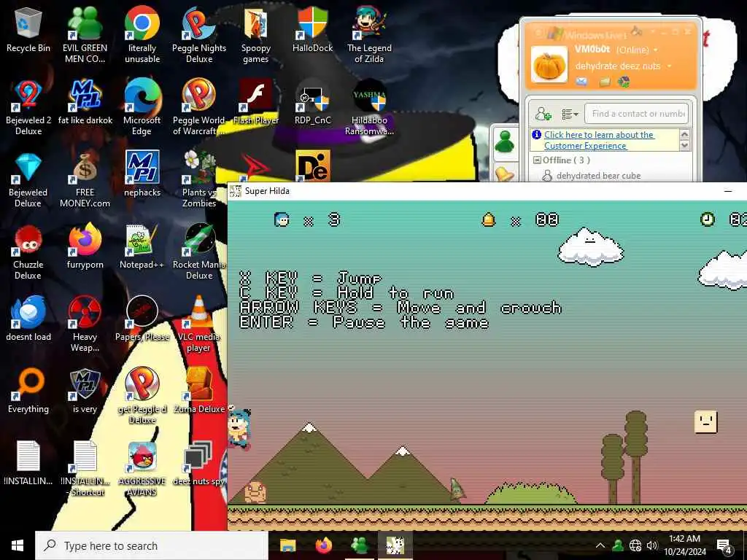Click the Messenger banner scroll down arrow

(x=684, y=145)
